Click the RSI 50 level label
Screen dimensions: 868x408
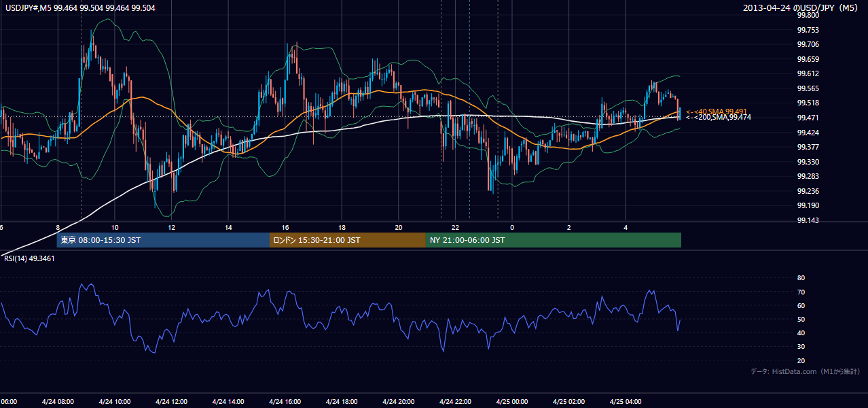point(801,320)
